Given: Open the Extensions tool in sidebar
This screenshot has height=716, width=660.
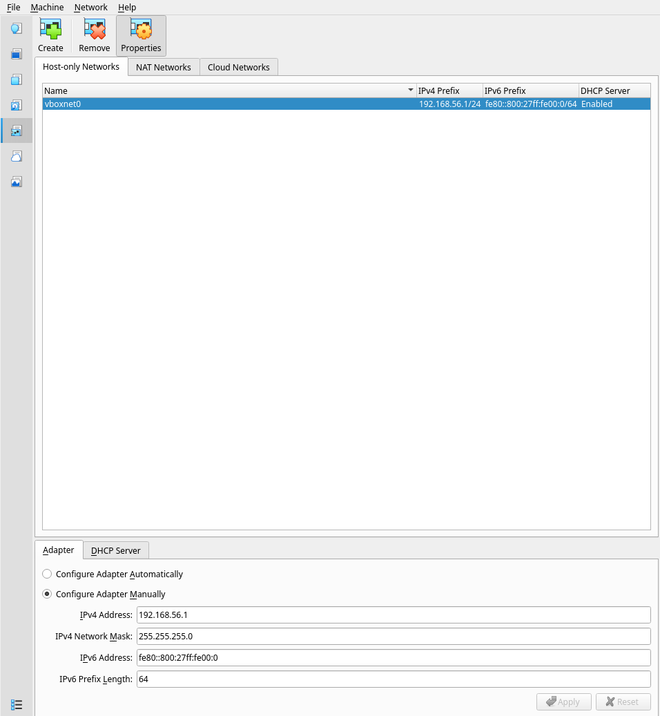Looking at the screenshot, I should click(16, 80).
